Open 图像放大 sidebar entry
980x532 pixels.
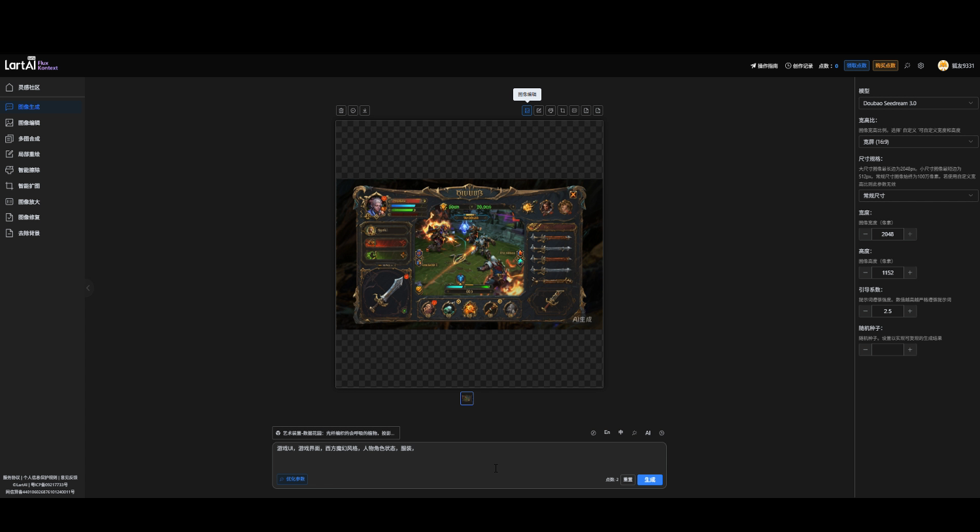coord(42,202)
